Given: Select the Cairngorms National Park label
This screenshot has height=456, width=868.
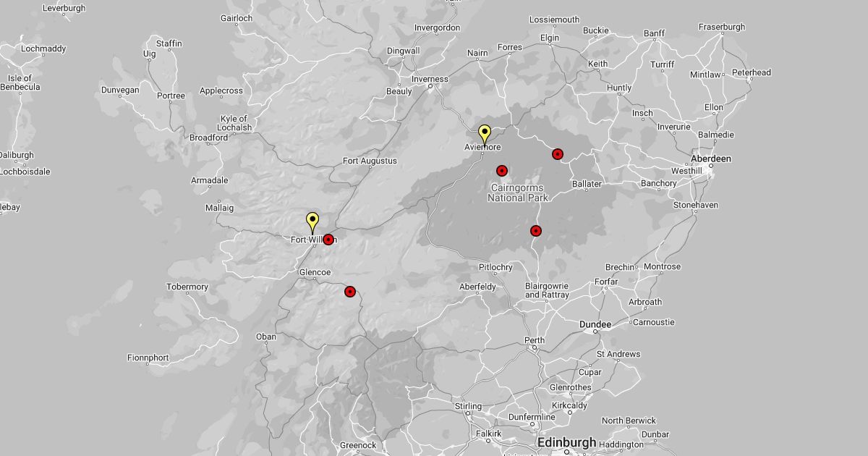Looking at the screenshot, I should point(518,193).
